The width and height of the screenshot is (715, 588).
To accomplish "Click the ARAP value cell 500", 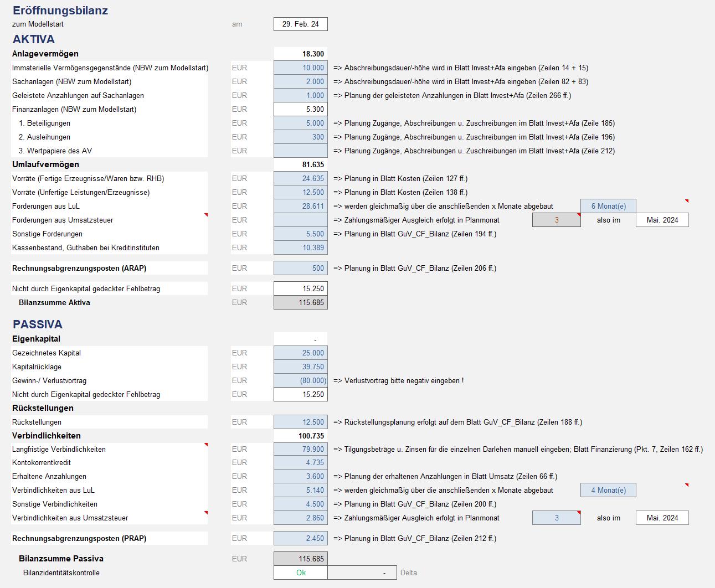I will [x=301, y=268].
